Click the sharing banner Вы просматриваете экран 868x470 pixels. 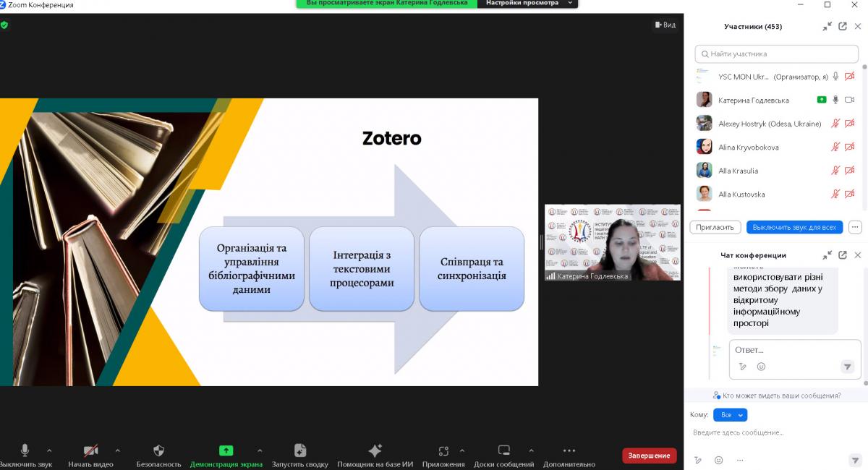click(x=387, y=3)
